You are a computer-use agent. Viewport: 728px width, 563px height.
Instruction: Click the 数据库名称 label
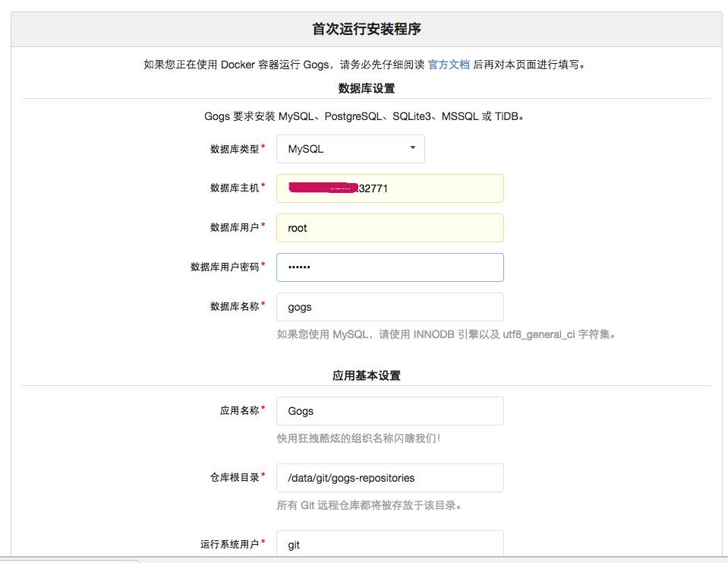coord(235,307)
